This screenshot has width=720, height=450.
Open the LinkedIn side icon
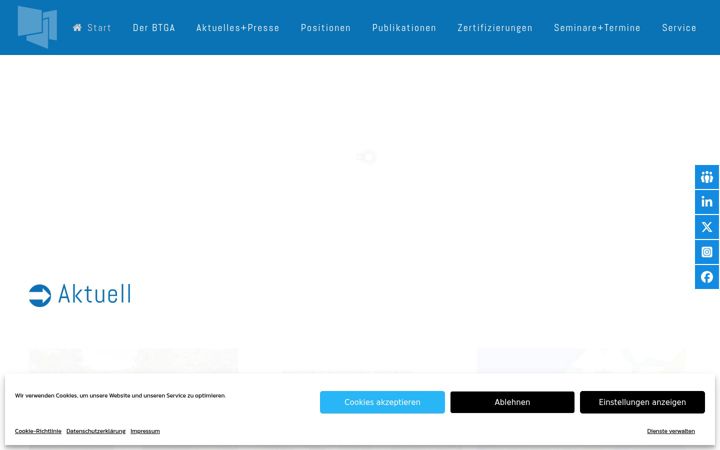[707, 202]
